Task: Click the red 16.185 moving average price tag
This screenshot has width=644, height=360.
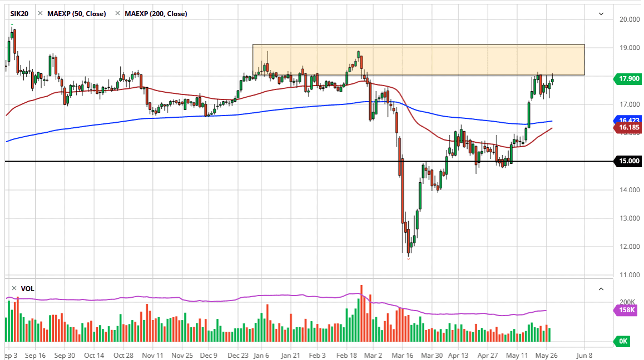Action: coord(629,128)
